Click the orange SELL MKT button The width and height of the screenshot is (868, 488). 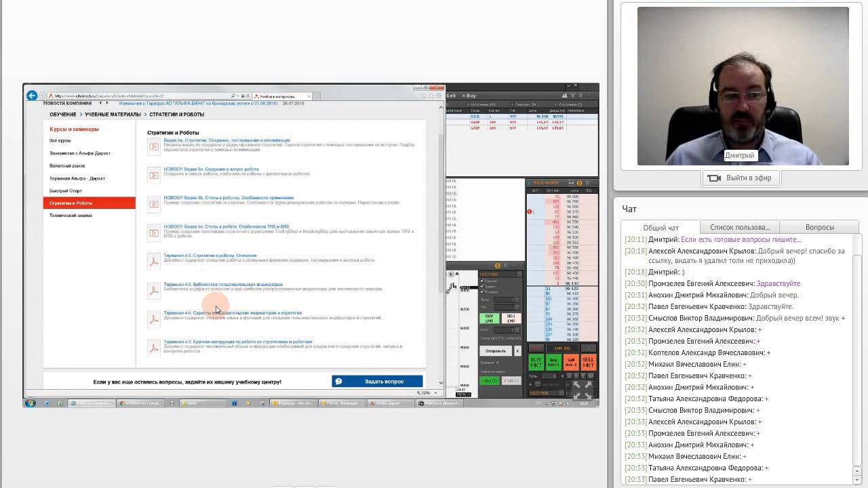[588, 363]
